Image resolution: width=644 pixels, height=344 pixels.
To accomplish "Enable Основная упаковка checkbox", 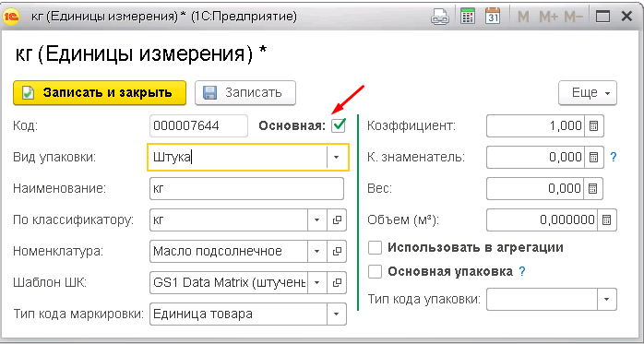I will click(375, 272).
